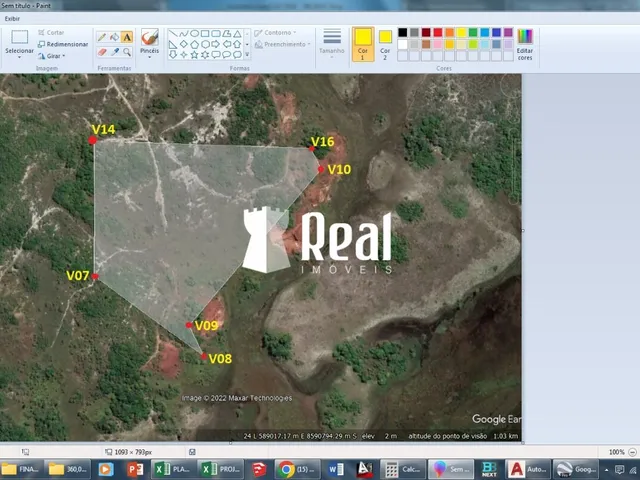
Task: Activate the Cor 2 color selector
Action: pyautogui.click(x=385, y=45)
